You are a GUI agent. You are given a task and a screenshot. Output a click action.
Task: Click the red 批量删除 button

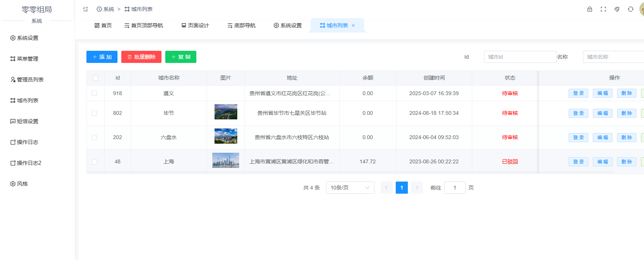point(141,57)
